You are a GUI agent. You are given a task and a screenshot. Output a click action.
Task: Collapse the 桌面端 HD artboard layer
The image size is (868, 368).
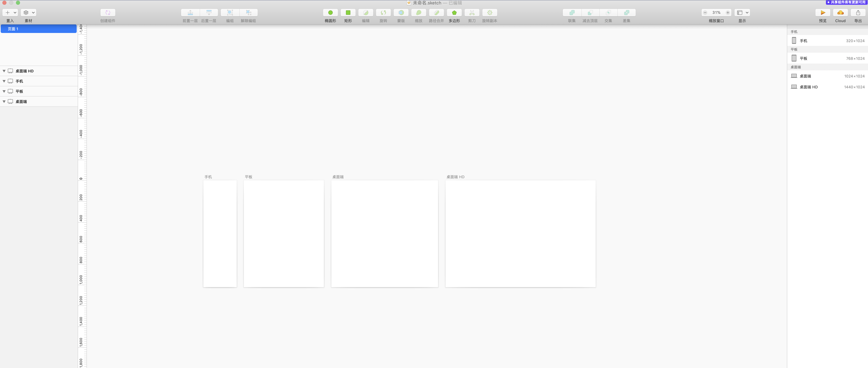coord(4,71)
